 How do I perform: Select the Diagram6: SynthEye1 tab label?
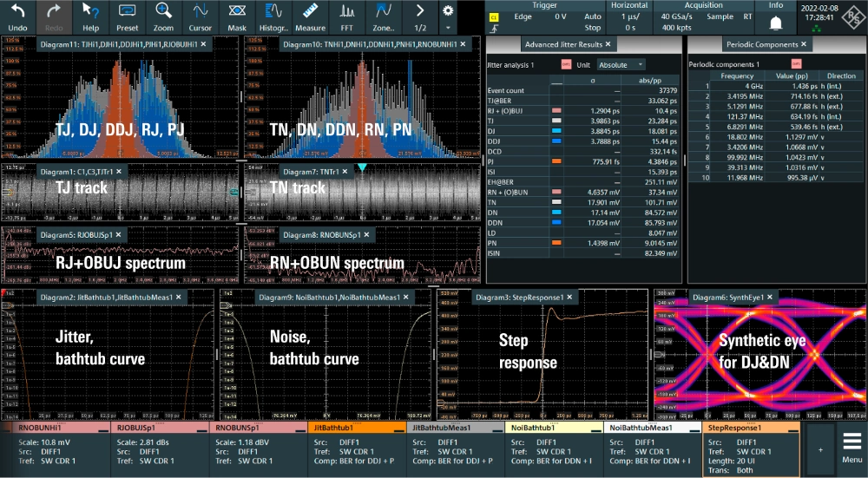(727, 297)
